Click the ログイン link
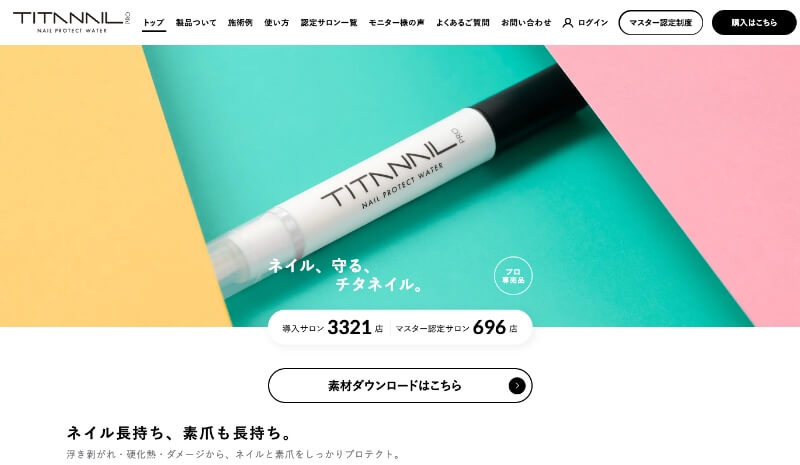800x465 pixels. (x=593, y=22)
